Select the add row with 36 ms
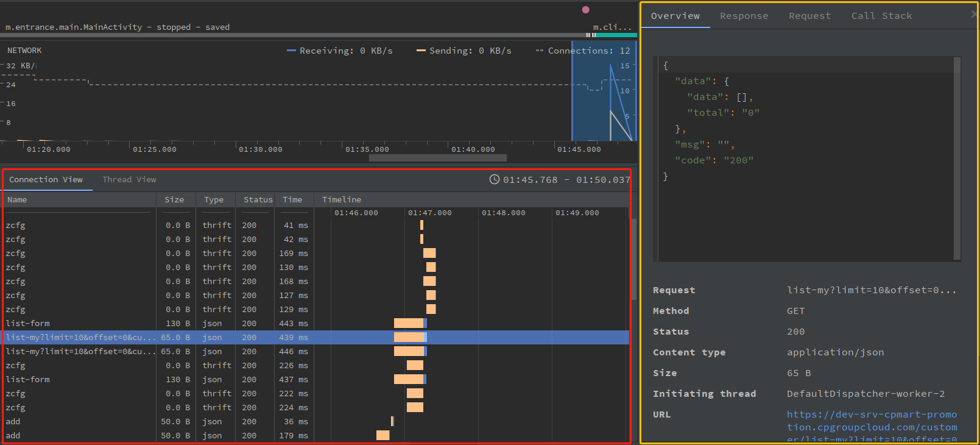 click(316, 421)
